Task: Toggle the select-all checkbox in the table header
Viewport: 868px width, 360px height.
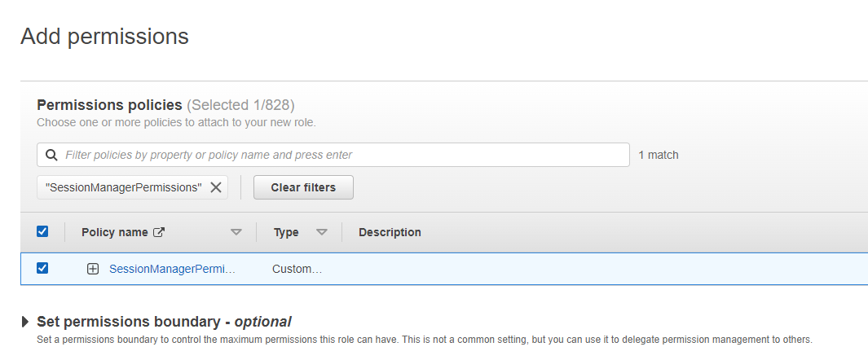Action: [42, 231]
